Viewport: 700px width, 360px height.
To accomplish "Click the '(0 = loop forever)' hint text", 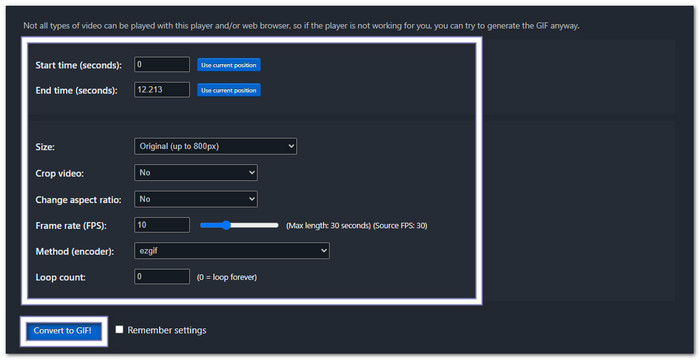I will pos(227,277).
